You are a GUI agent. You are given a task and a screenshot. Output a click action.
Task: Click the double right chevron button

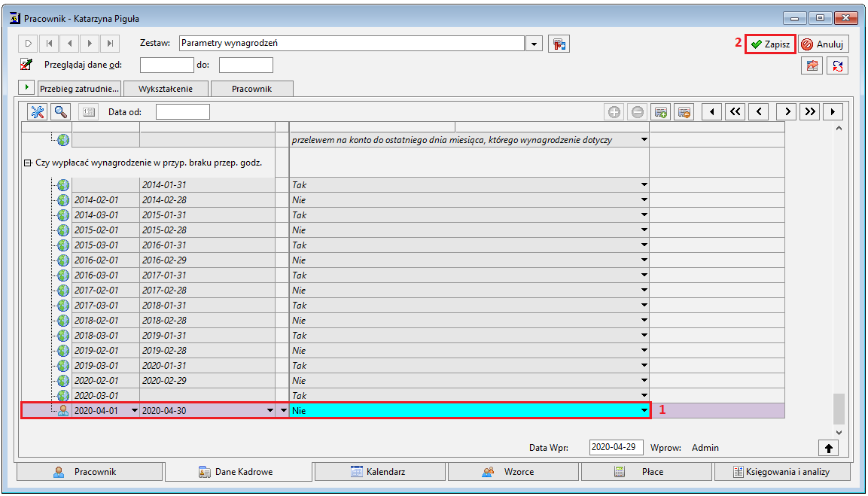pyautogui.click(x=810, y=112)
